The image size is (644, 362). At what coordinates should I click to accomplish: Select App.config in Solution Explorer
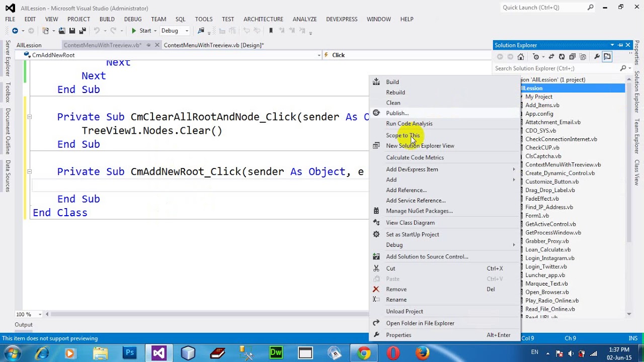539,114
